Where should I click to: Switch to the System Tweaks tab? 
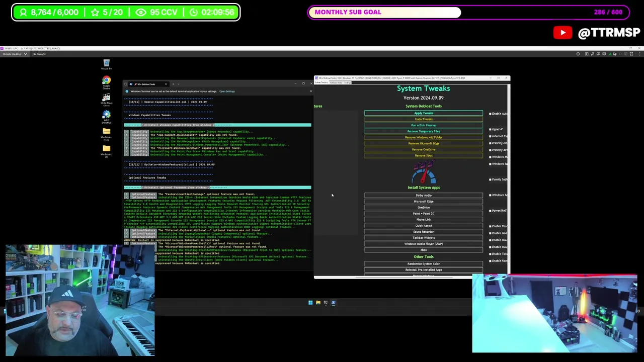(x=321, y=82)
